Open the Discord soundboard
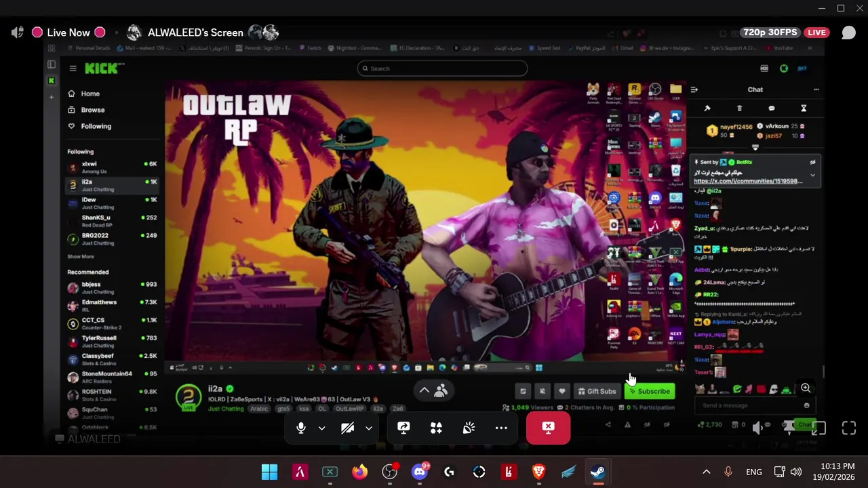 point(469,428)
